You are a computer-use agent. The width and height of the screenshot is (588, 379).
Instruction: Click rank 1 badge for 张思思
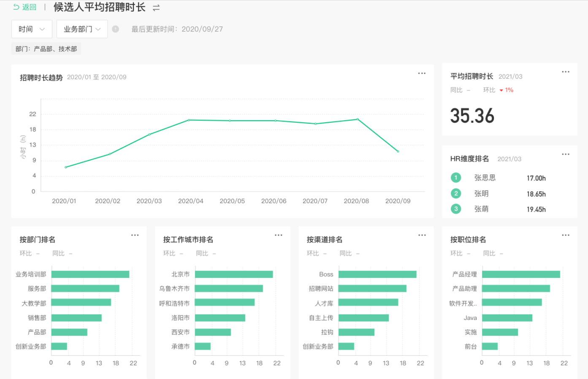pyautogui.click(x=456, y=177)
